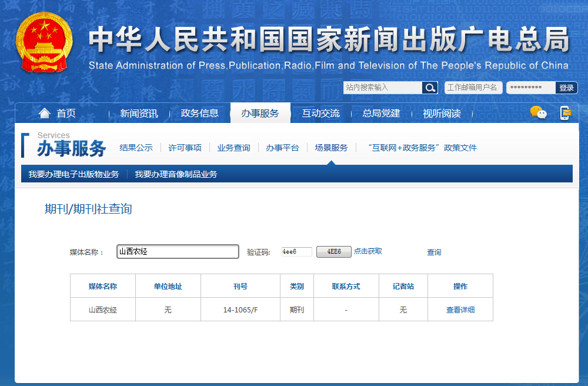Click the 媒体名称 column header
This screenshot has height=386, width=588.
click(103, 286)
